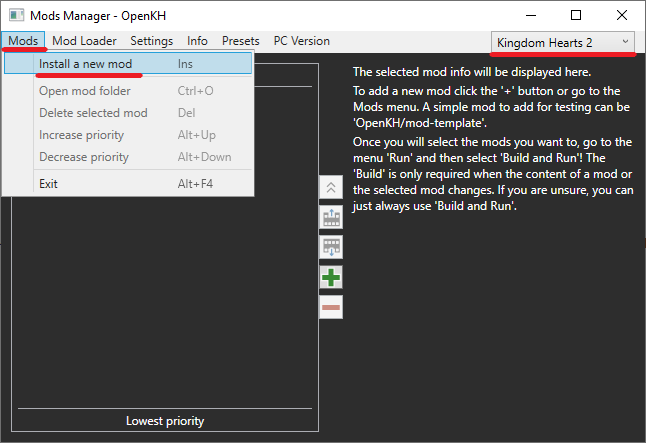Close the open Mods menu header
Image resolution: width=646 pixels, height=443 pixels.
23,41
